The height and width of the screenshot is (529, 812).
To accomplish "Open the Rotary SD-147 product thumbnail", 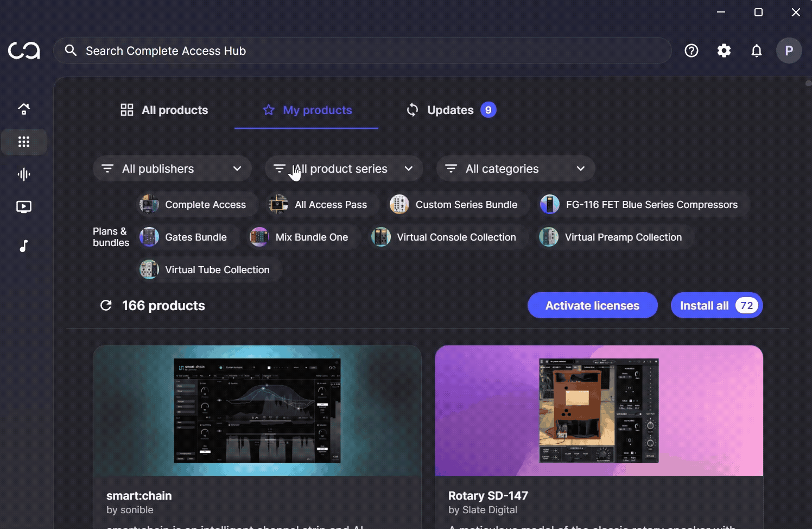I will pyautogui.click(x=599, y=411).
